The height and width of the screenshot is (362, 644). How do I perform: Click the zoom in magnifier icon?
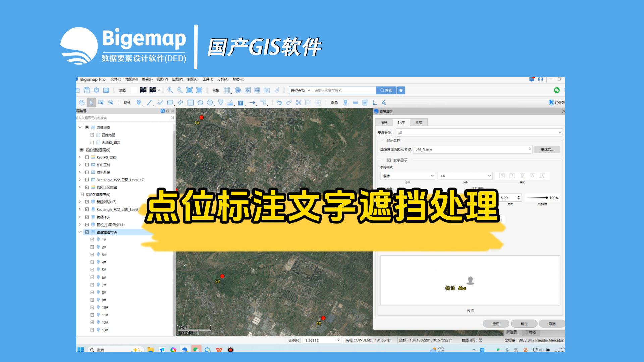pyautogui.click(x=170, y=90)
